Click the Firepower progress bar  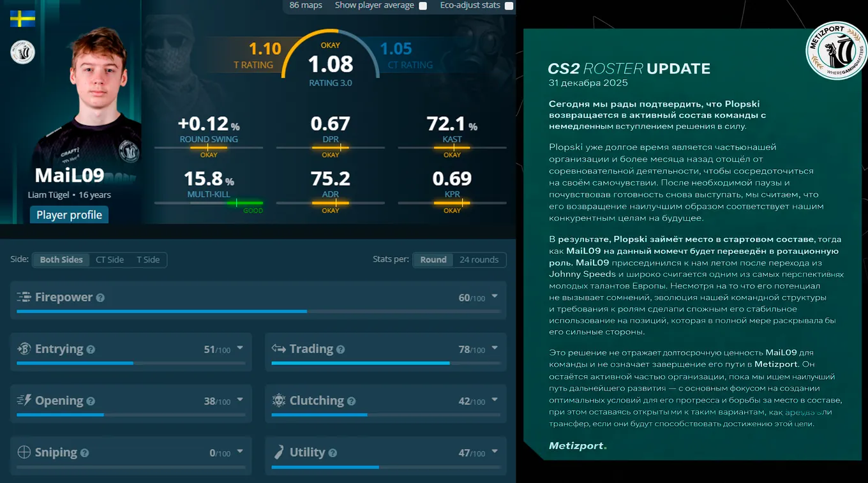[x=258, y=311]
